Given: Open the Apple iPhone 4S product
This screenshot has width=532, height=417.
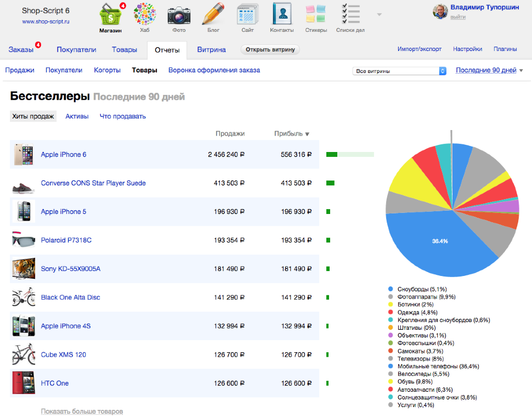Looking at the screenshot, I should (66, 326).
